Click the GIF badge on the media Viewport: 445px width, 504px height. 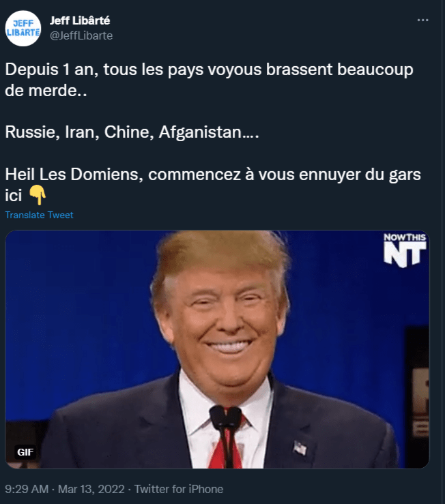(25, 452)
